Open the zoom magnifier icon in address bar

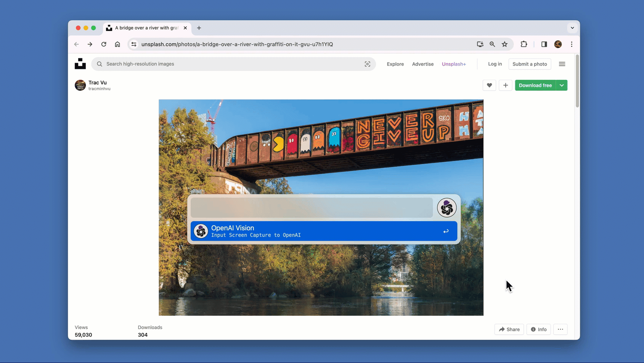coord(492,44)
